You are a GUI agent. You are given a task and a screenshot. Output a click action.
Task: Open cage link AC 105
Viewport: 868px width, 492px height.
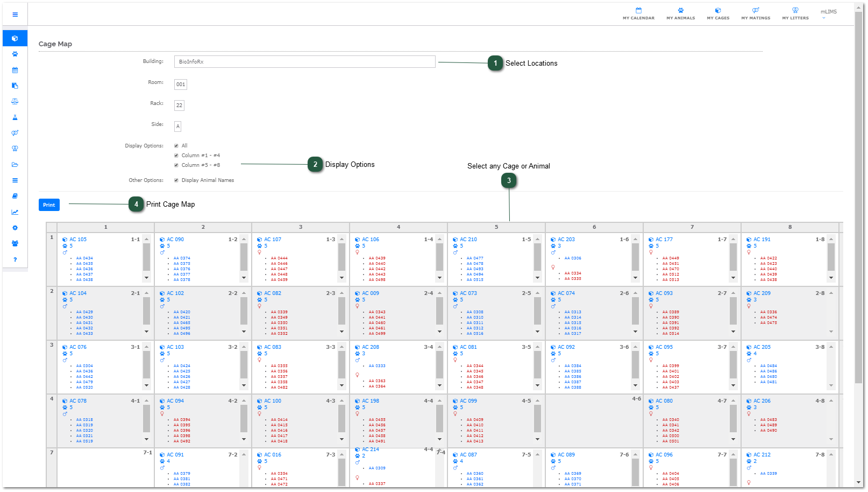point(78,240)
